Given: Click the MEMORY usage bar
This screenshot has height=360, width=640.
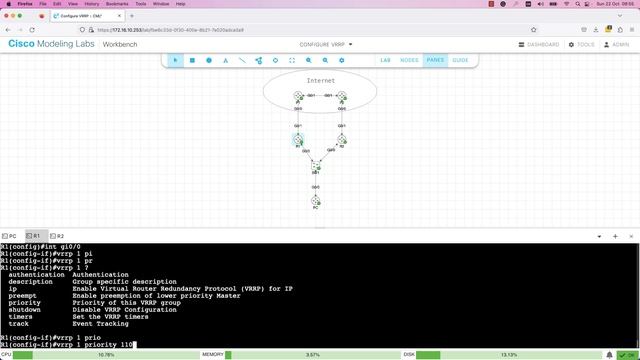Looking at the screenshot, I should coord(312,355).
